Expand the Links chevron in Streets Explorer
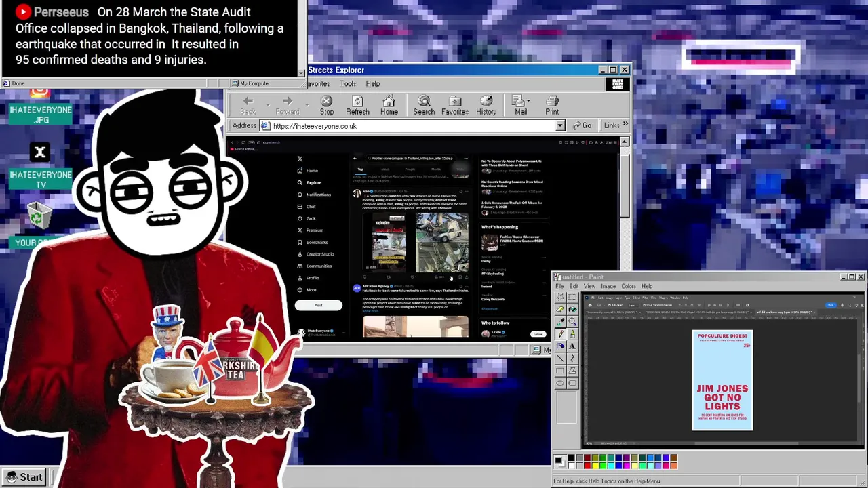The image size is (868, 488). pos(625,125)
